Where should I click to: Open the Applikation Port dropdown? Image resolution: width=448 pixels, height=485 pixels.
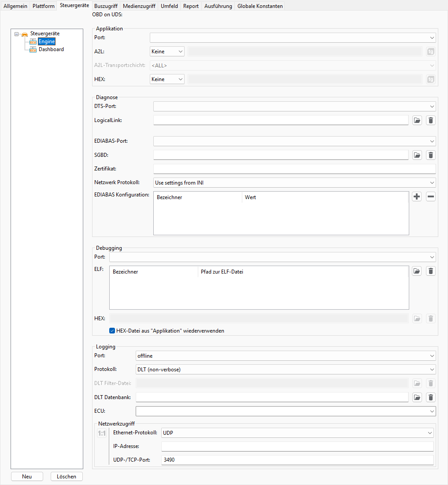tap(292, 38)
